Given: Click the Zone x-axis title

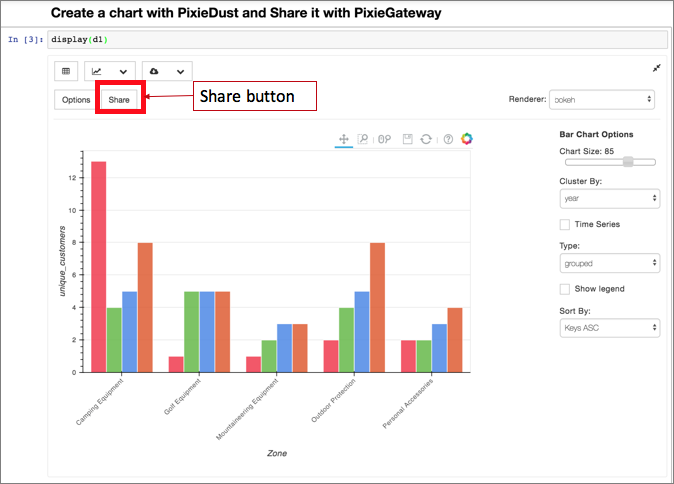Looking at the screenshot, I should (277, 453).
